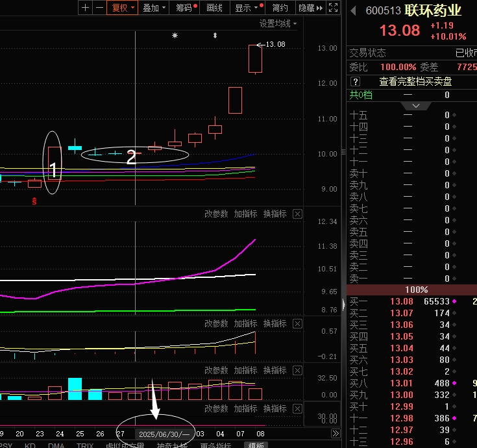Image resolution: width=477 pixels, height=448 pixels.
Task: Click the 13.08 latest price label on chart
Action: 275,44
